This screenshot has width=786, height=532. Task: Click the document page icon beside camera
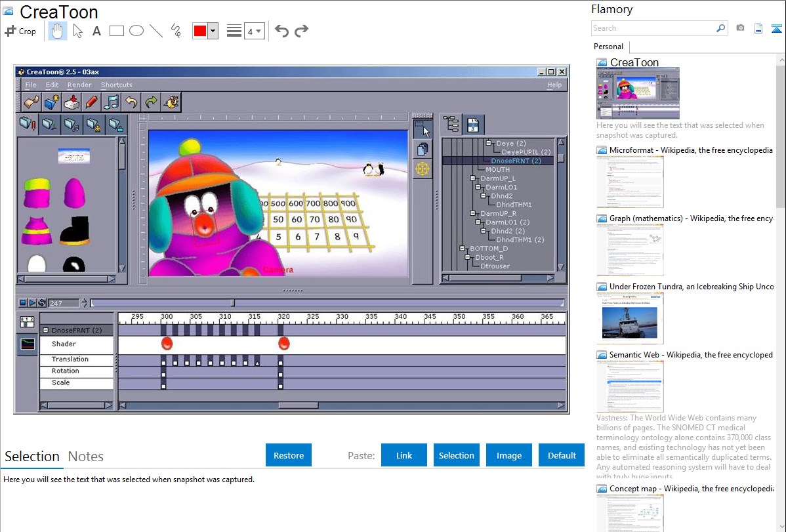(x=758, y=28)
